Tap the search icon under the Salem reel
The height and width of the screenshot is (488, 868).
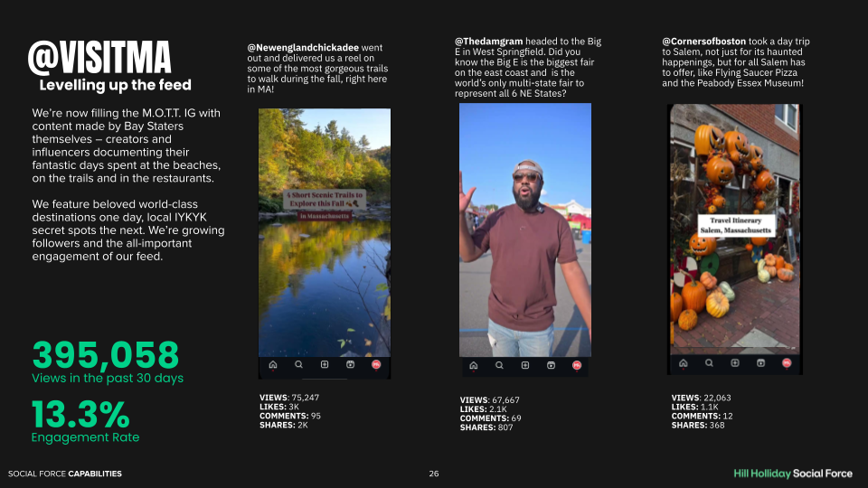click(709, 363)
